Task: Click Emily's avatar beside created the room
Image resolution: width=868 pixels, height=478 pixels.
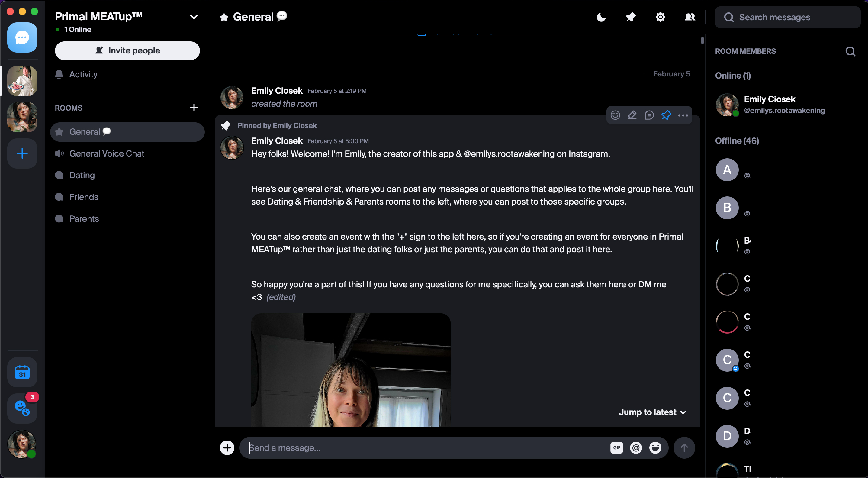Action: click(232, 97)
